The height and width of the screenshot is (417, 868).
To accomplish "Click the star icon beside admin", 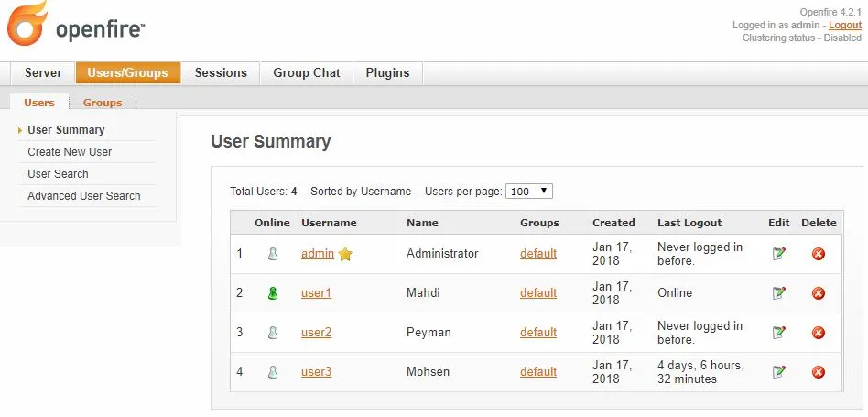I will [345, 254].
